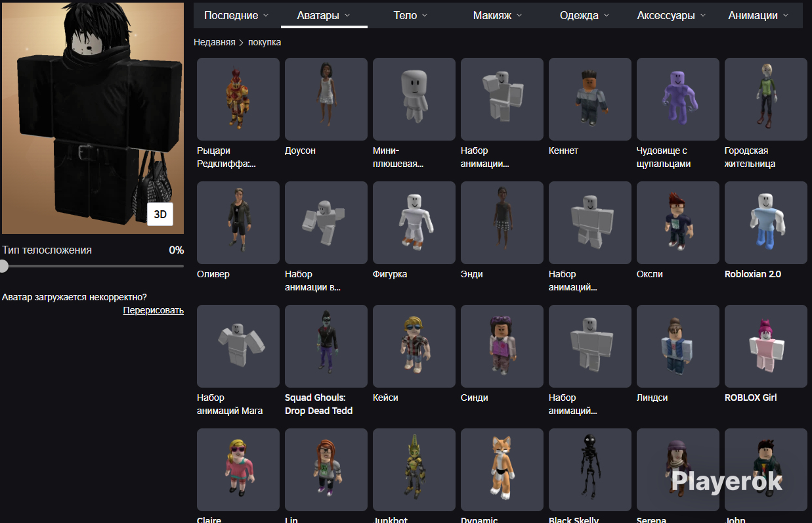Expand the Макияж dropdown menu
812x523 pixels.
pos(498,15)
